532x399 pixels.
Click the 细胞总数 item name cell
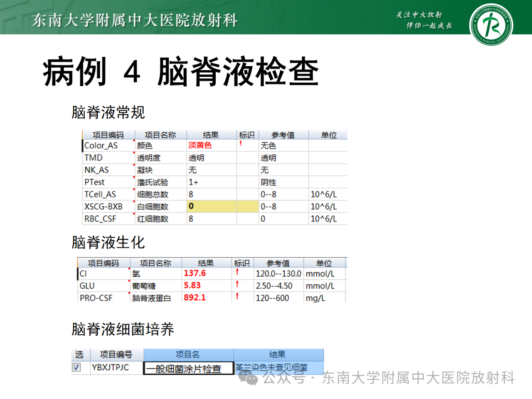(x=161, y=194)
